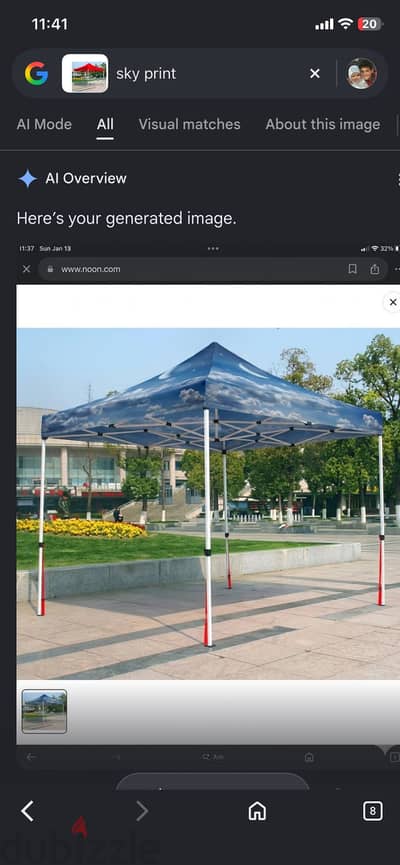Tap the cellular signal bars icon
Viewport: 400px width, 865px height.
click(x=324, y=24)
